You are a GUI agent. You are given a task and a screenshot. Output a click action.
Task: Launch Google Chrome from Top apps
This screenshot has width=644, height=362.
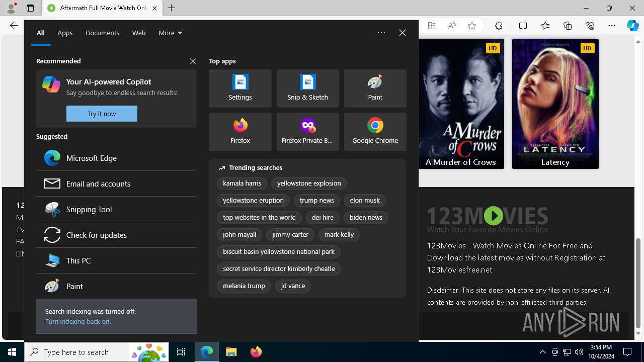coord(375,132)
